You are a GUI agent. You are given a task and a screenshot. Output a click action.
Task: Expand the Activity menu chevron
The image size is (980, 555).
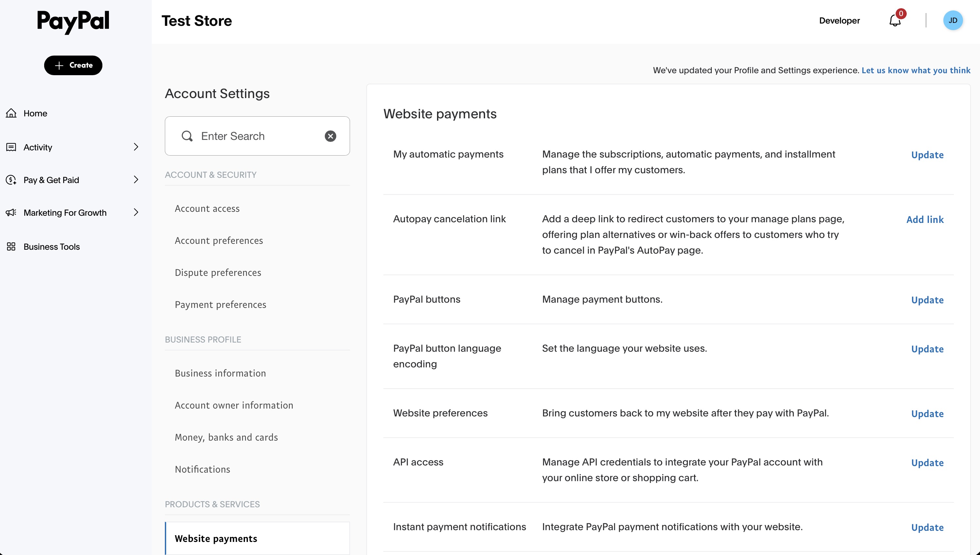(x=136, y=147)
